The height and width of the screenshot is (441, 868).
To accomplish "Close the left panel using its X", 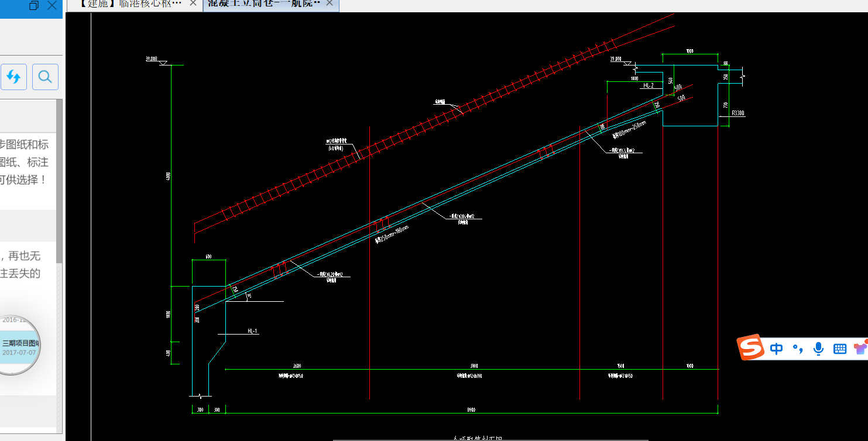I will pyautogui.click(x=52, y=5).
